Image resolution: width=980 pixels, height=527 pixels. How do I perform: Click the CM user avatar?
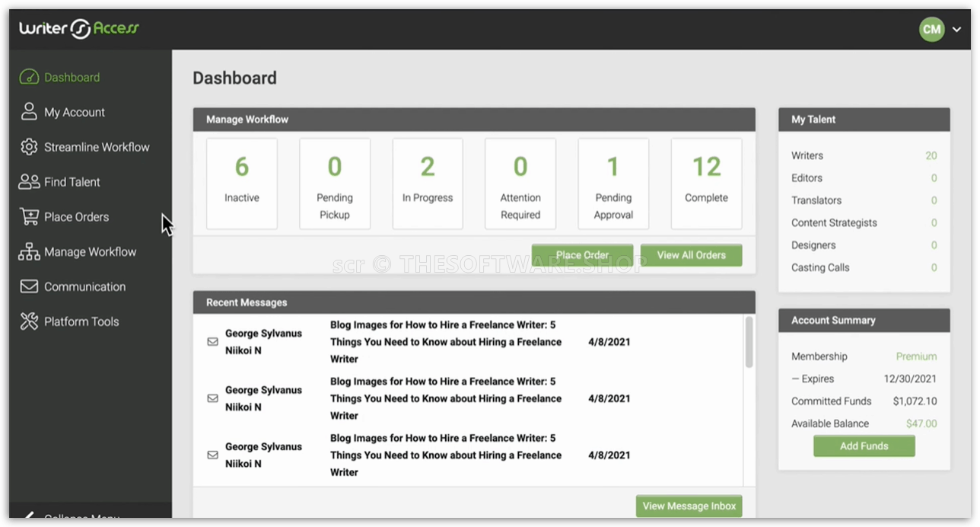pos(931,29)
